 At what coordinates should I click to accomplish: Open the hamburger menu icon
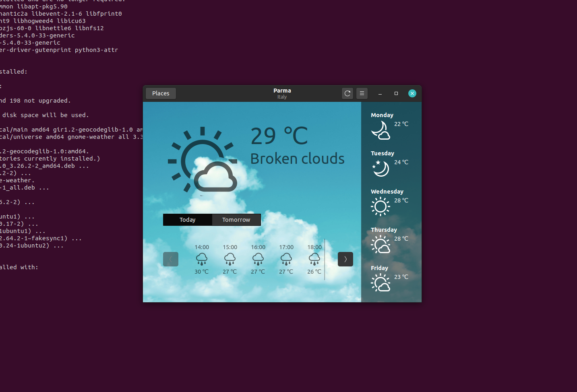point(362,93)
